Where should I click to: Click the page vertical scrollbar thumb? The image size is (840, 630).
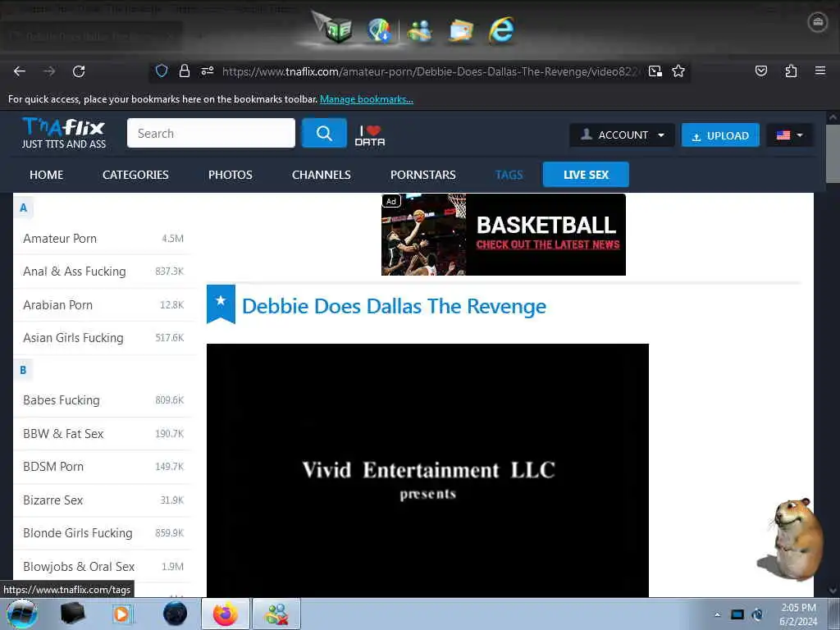pyautogui.click(x=833, y=153)
